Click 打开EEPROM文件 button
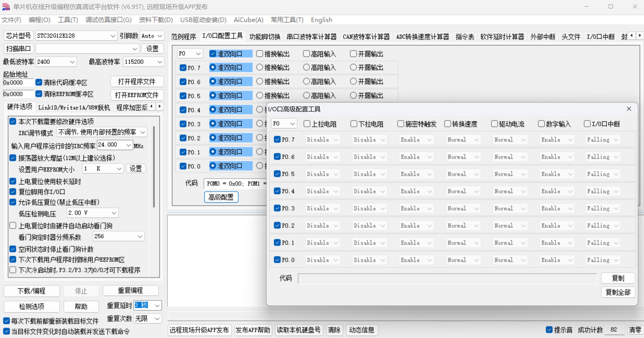The height and width of the screenshot is (338, 644). [x=137, y=95]
